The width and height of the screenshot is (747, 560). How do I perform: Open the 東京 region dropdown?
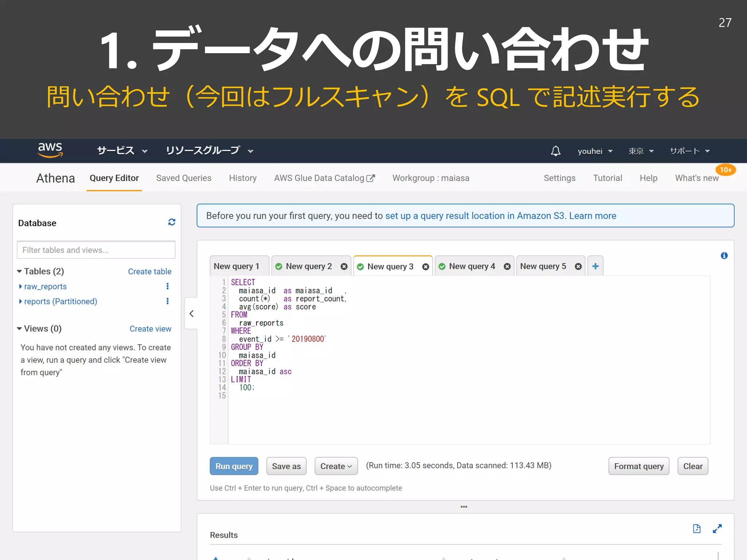click(x=641, y=151)
